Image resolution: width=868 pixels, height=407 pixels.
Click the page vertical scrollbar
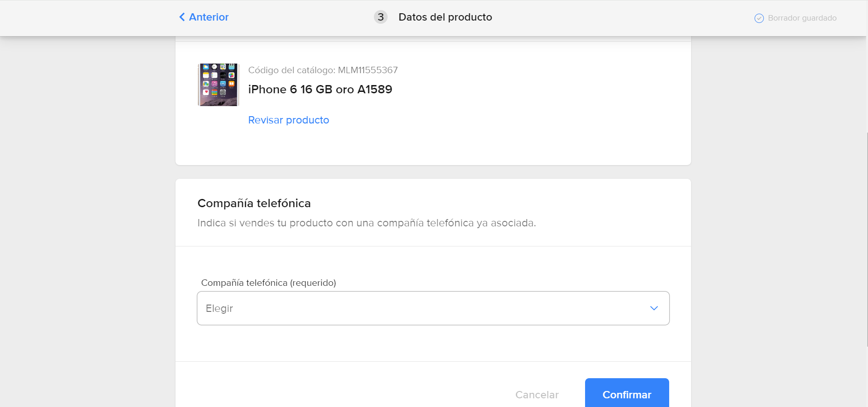tap(867, 240)
